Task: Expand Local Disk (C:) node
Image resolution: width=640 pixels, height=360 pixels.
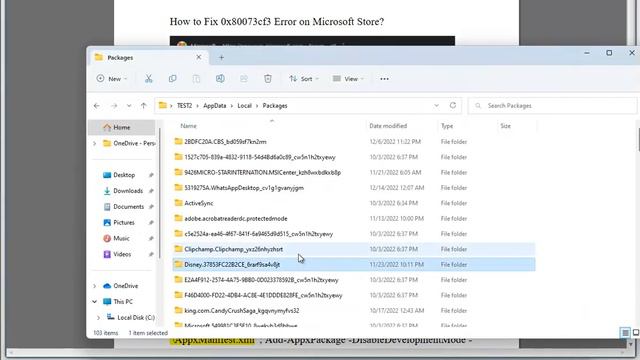Action: [98, 318]
